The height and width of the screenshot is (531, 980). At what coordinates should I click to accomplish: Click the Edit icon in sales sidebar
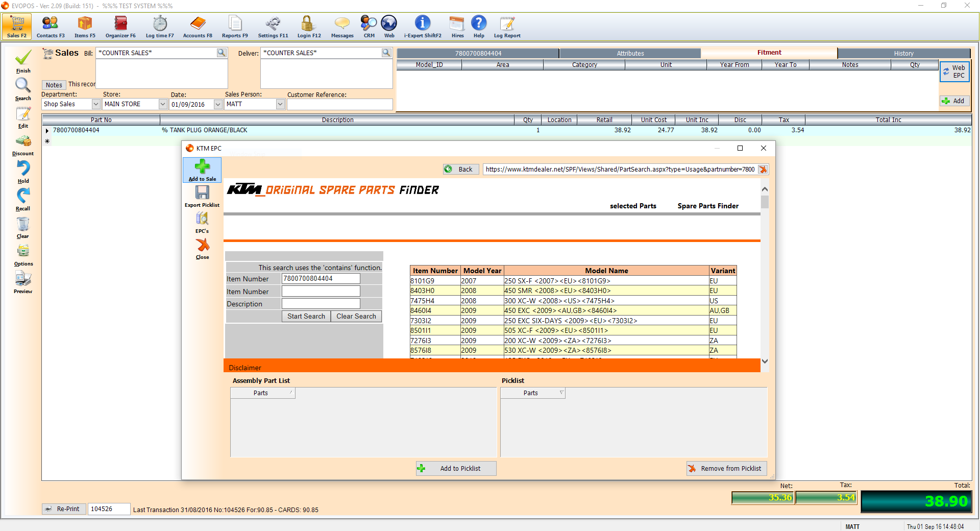pos(23,117)
